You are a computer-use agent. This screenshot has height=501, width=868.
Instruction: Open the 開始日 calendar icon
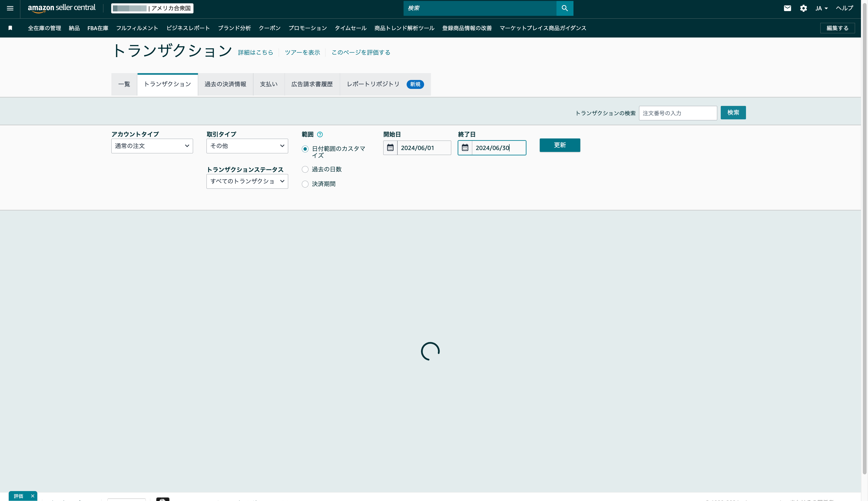click(390, 148)
